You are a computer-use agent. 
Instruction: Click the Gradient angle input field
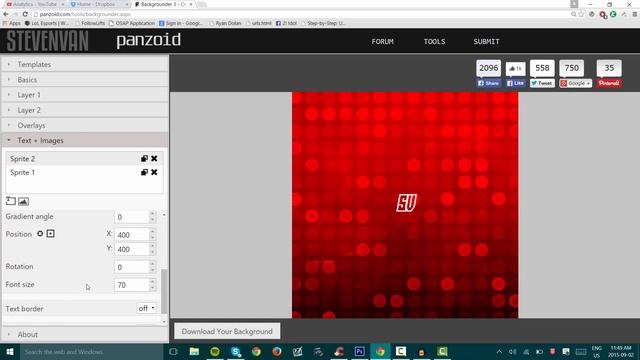point(131,217)
